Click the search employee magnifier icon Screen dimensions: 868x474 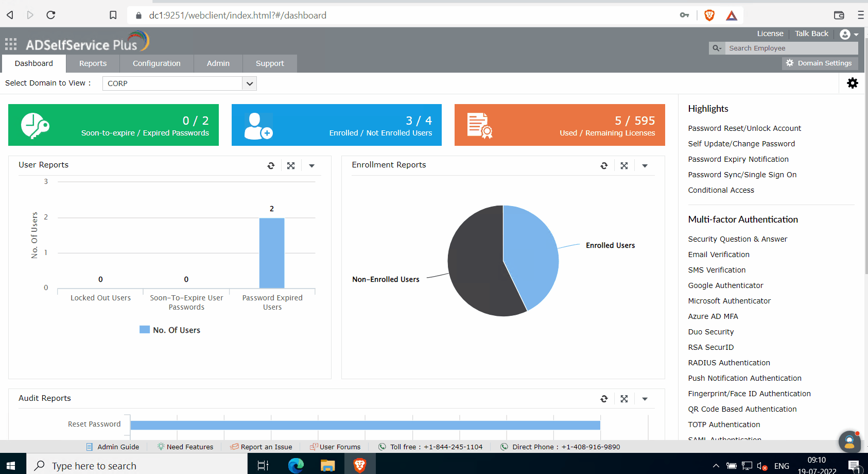717,48
